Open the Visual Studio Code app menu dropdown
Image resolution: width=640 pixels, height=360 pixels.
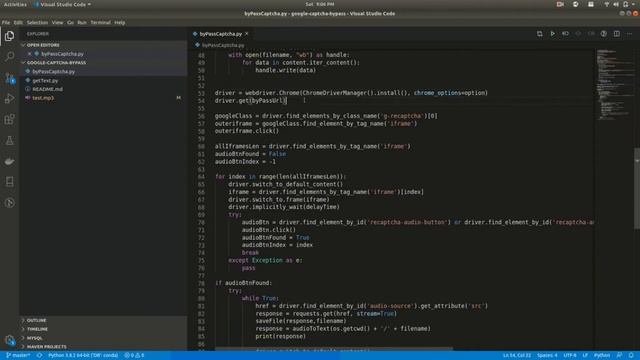(62, 4)
